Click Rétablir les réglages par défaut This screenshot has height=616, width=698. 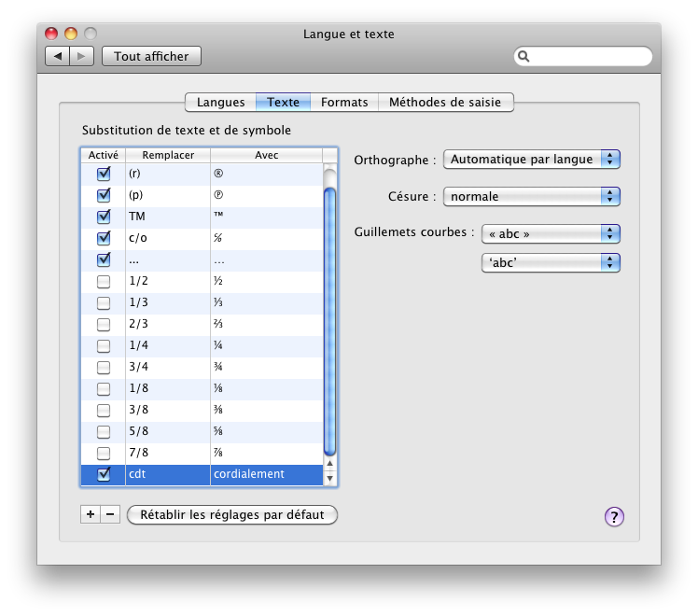(232, 514)
